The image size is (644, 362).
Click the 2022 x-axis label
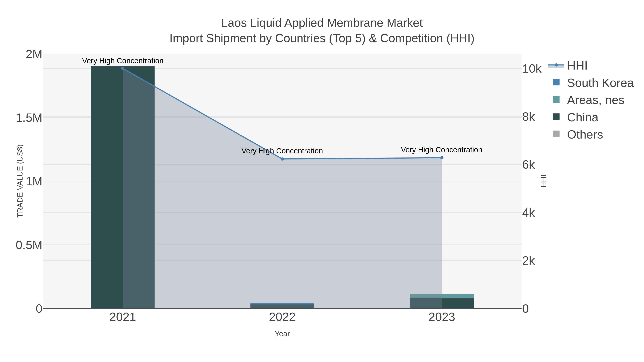tap(282, 317)
